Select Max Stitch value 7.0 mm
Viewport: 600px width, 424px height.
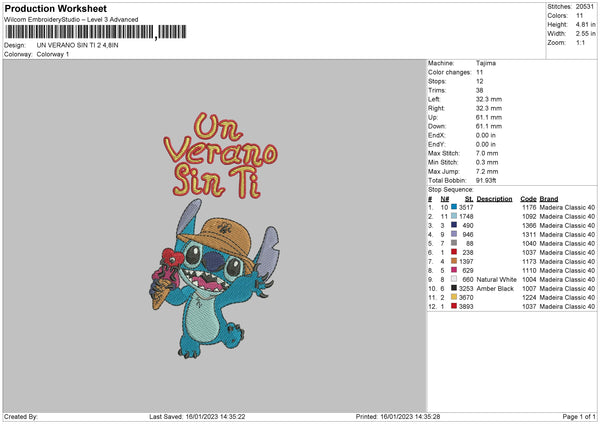(x=487, y=153)
